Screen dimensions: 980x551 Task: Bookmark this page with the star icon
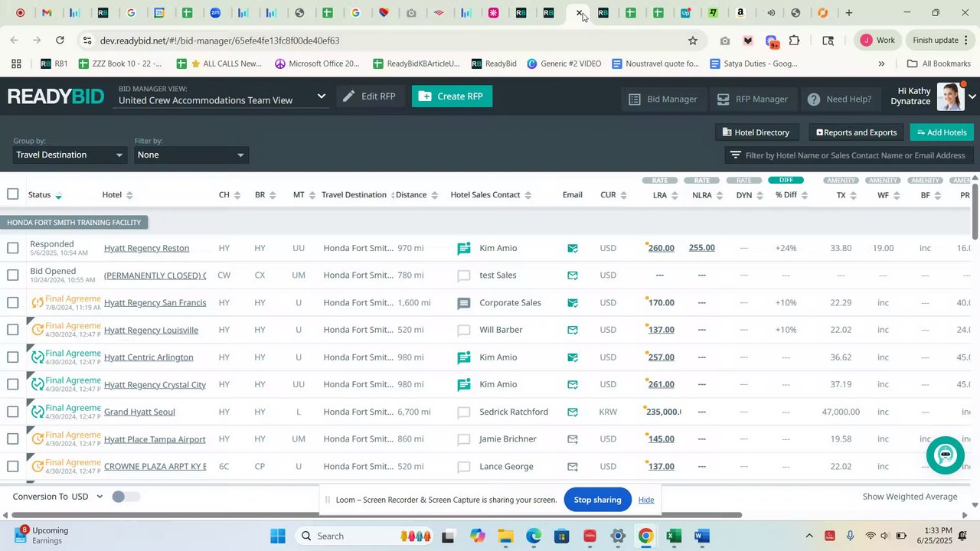[693, 41]
